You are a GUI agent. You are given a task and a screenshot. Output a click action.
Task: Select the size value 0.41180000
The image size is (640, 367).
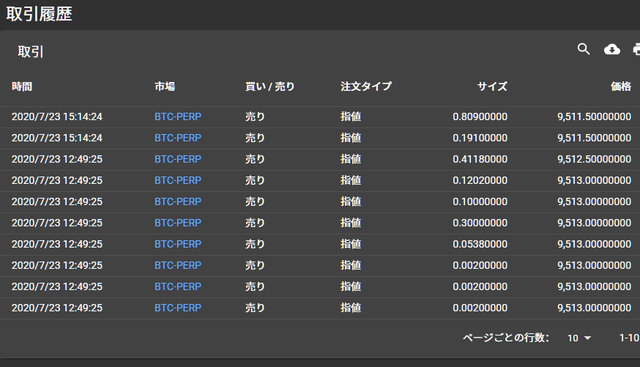480,159
